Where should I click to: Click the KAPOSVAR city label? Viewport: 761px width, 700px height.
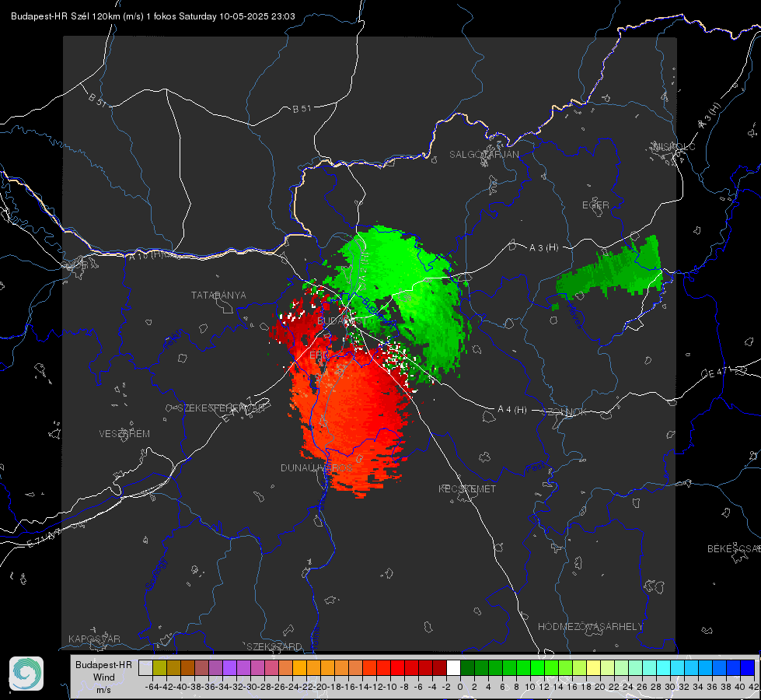(94, 639)
